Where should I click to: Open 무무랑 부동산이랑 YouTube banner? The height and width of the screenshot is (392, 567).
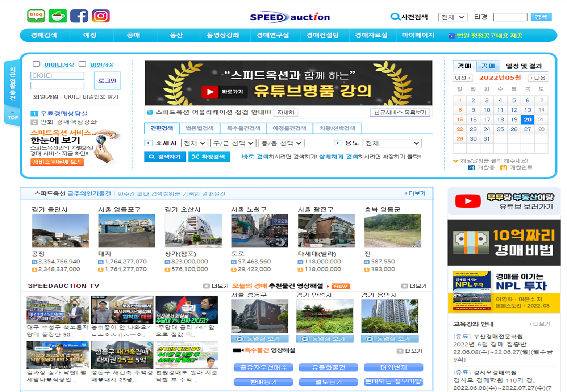tap(504, 201)
